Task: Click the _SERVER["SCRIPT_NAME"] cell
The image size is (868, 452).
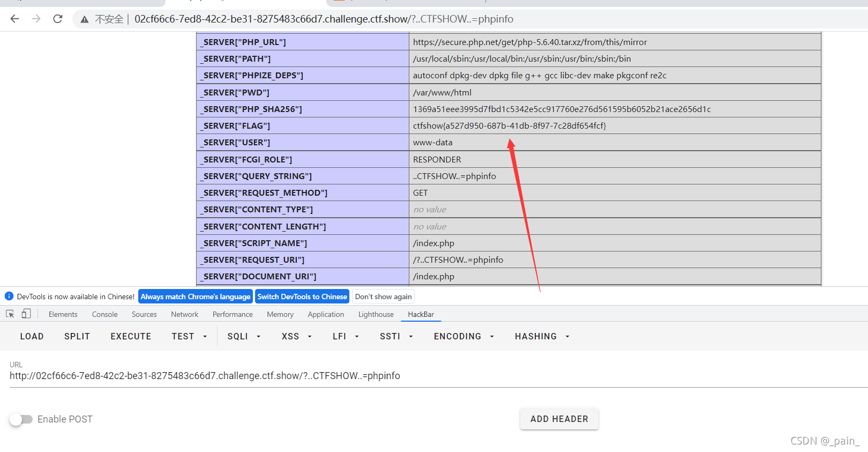Action: point(303,243)
